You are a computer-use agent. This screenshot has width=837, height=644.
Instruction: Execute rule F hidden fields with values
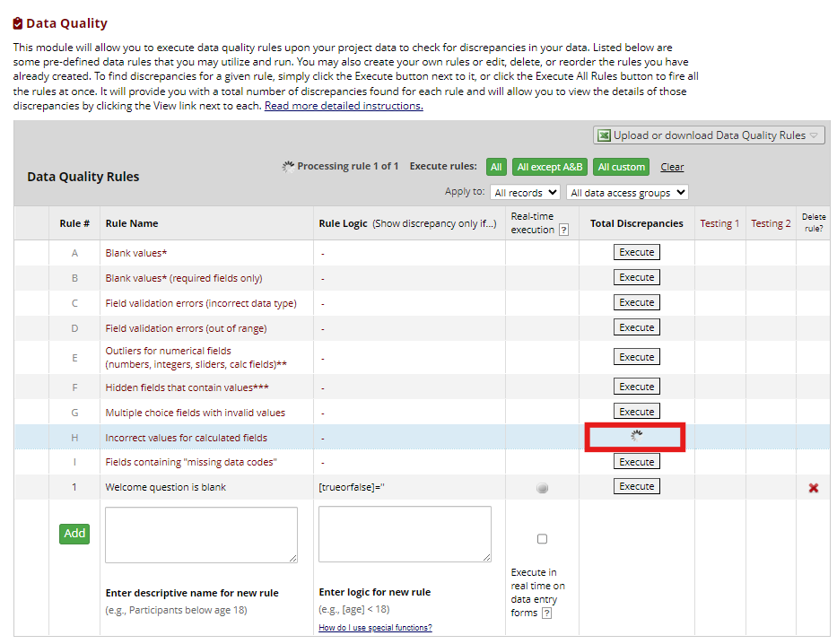coord(636,387)
